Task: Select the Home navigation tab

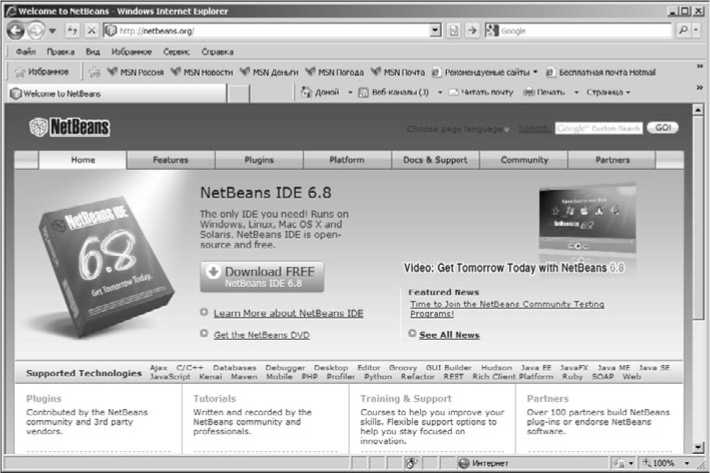Action: coord(83,160)
